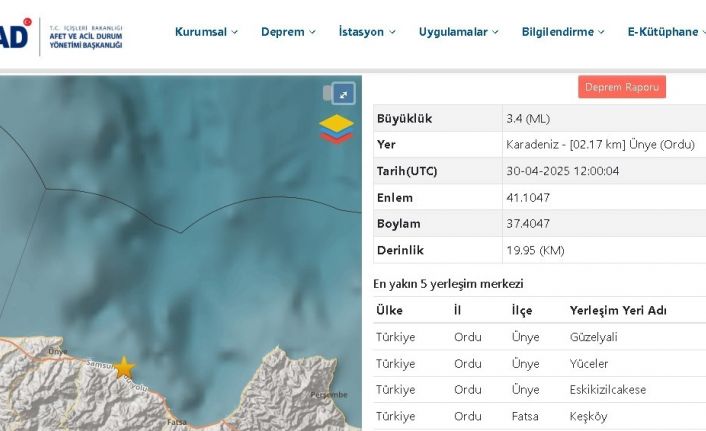
Task: Click the Perşembe label on the map
Action: [x=329, y=395]
